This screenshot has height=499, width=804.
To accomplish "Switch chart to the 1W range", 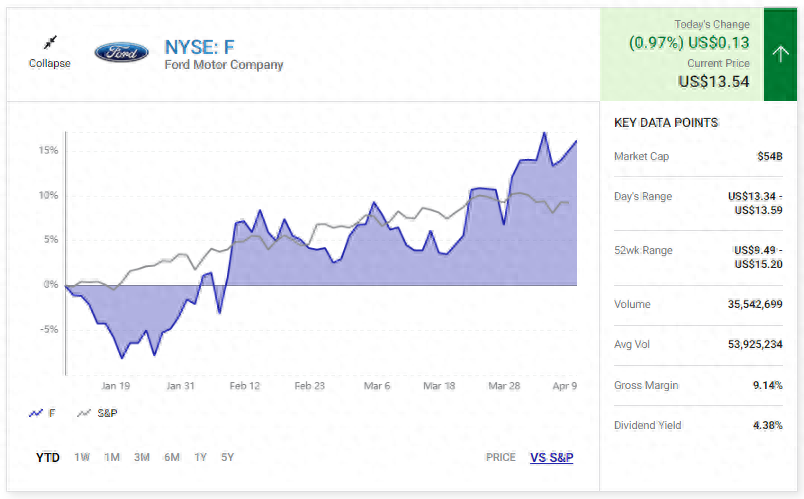I will pos(82,457).
